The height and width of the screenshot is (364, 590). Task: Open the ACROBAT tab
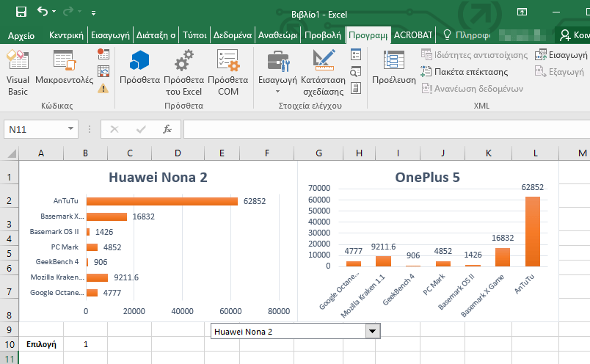(413, 35)
